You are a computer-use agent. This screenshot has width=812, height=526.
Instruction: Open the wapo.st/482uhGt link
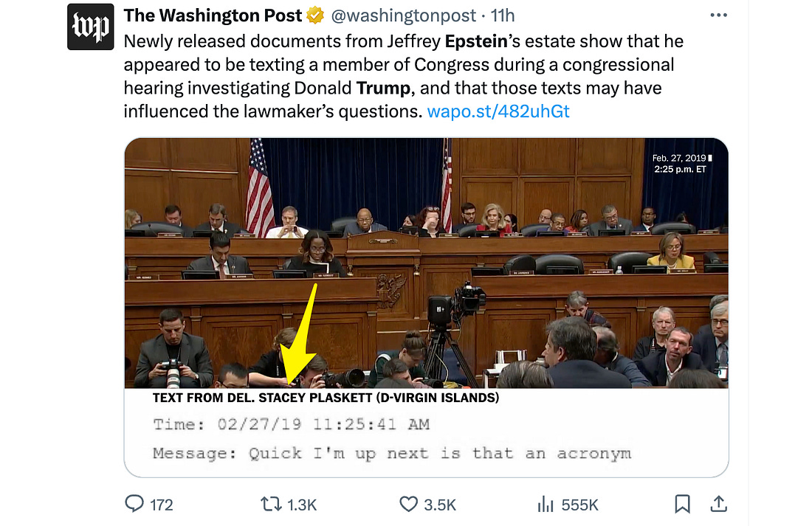(498, 111)
